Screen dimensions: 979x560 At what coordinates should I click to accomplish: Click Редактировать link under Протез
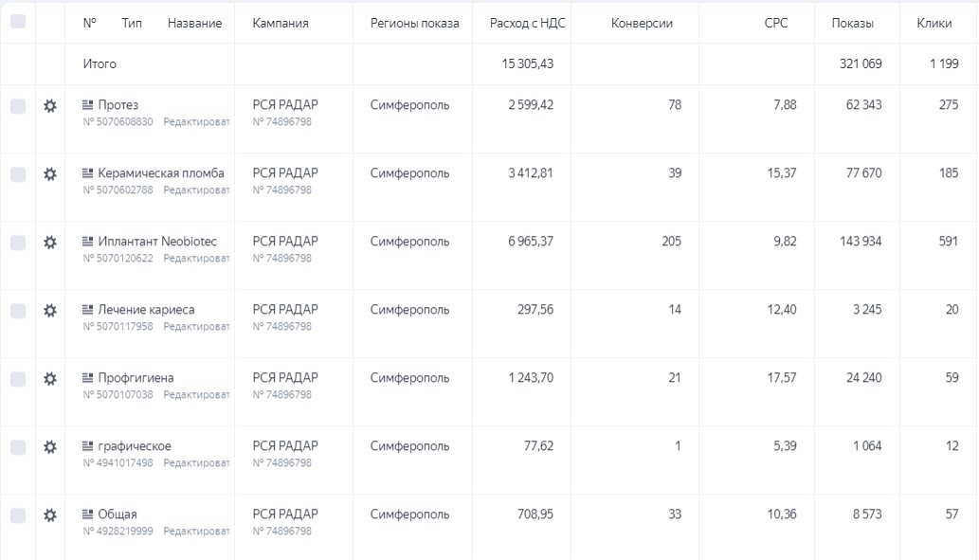pos(196,121)
